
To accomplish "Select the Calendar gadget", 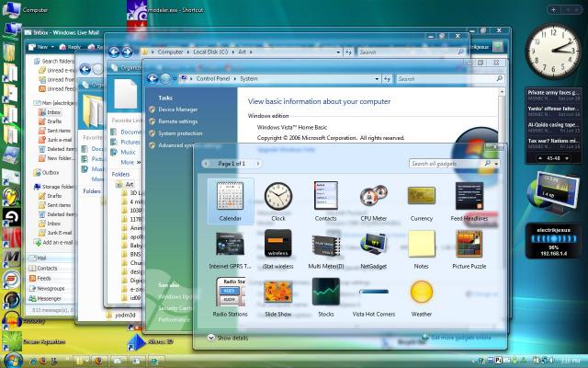I will (x=231, y=201).
